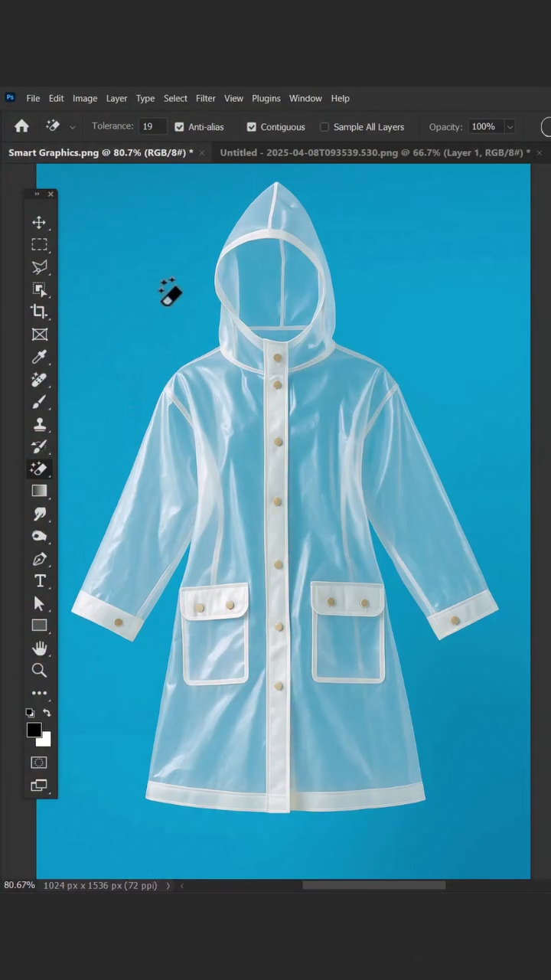Select the Smudge tool
551x980 pixels.
pos(39,514)
